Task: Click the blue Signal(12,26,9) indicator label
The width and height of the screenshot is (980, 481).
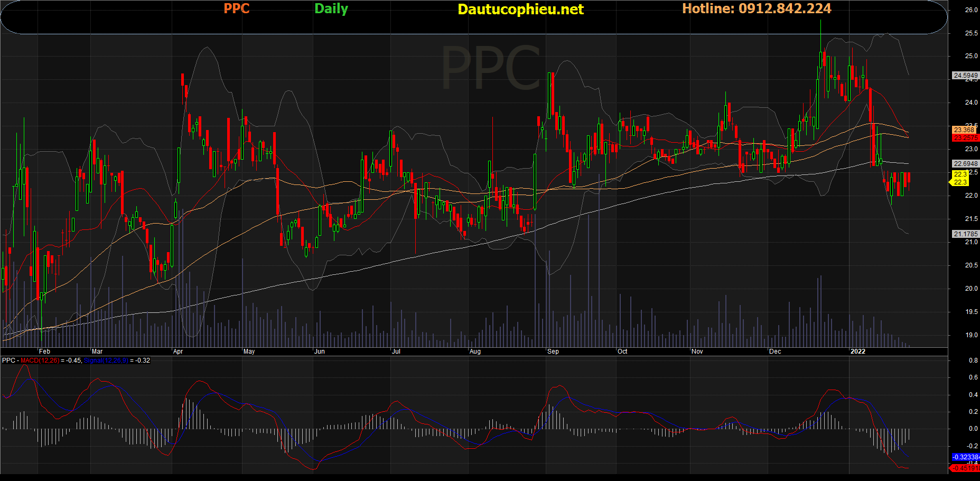Action: tap(106, 360)
